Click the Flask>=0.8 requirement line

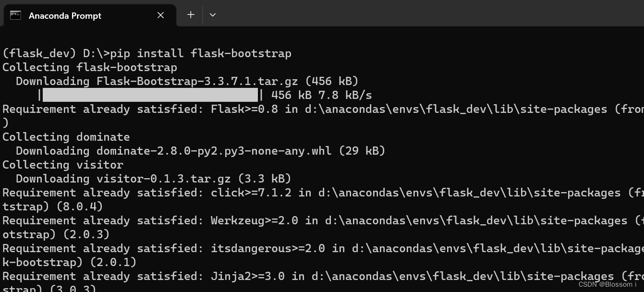point(240,109)
